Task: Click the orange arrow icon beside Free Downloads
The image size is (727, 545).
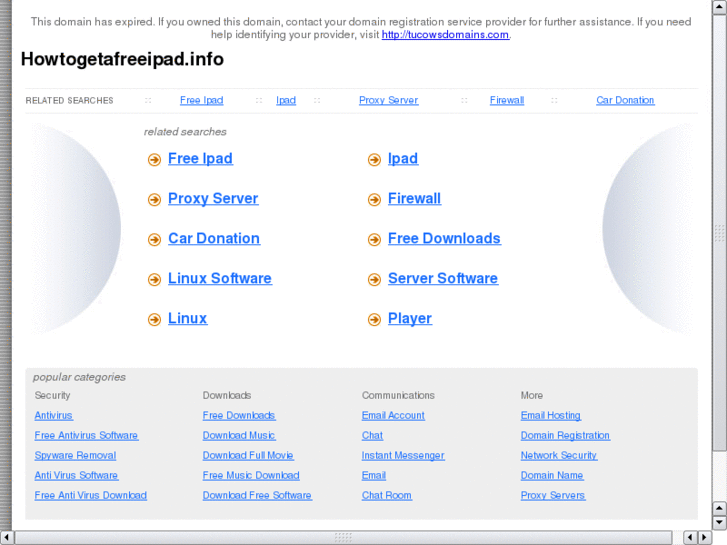Action: click(374, 240)
